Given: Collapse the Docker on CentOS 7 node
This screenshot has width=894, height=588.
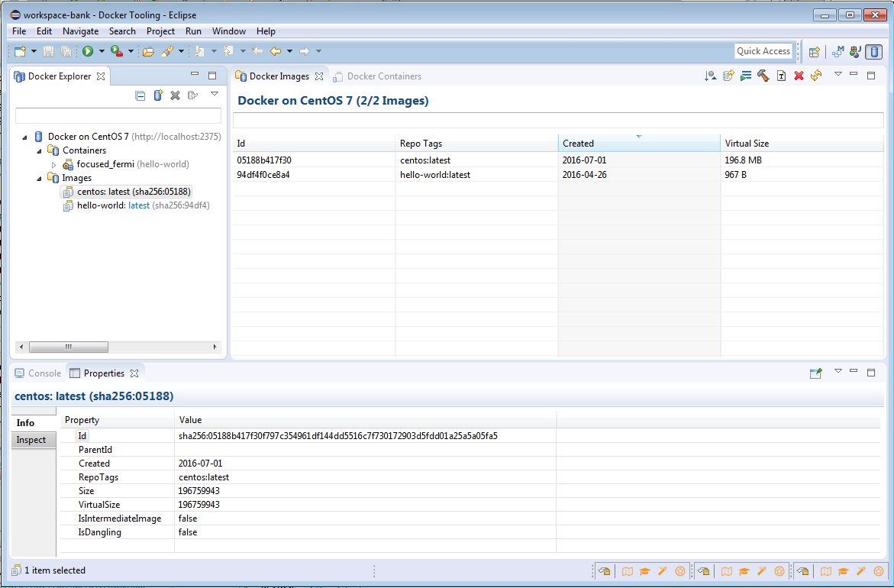Looking at the screenshot, I should tap(24, 137).
